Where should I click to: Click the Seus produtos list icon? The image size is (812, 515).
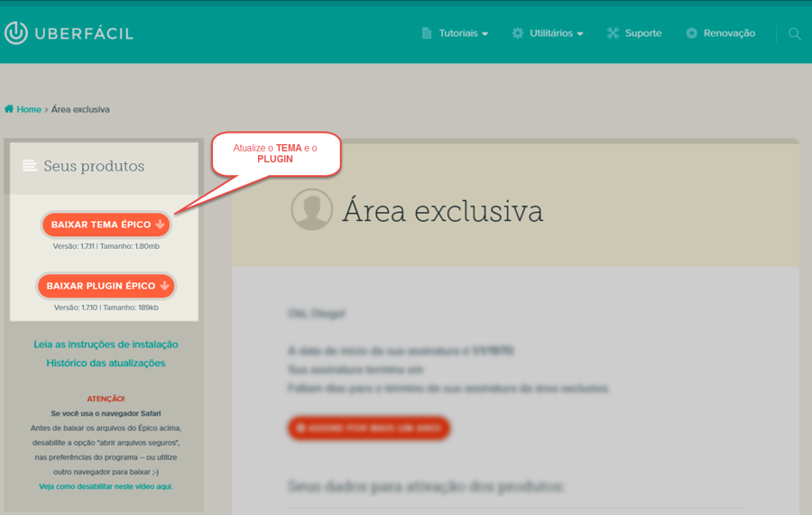tap(30, 166)
